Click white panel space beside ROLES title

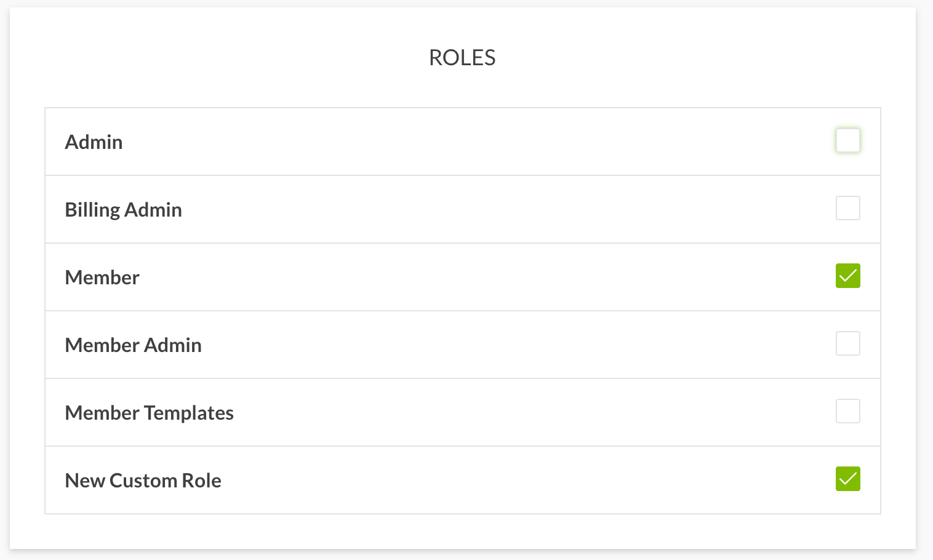coord(677,58)
